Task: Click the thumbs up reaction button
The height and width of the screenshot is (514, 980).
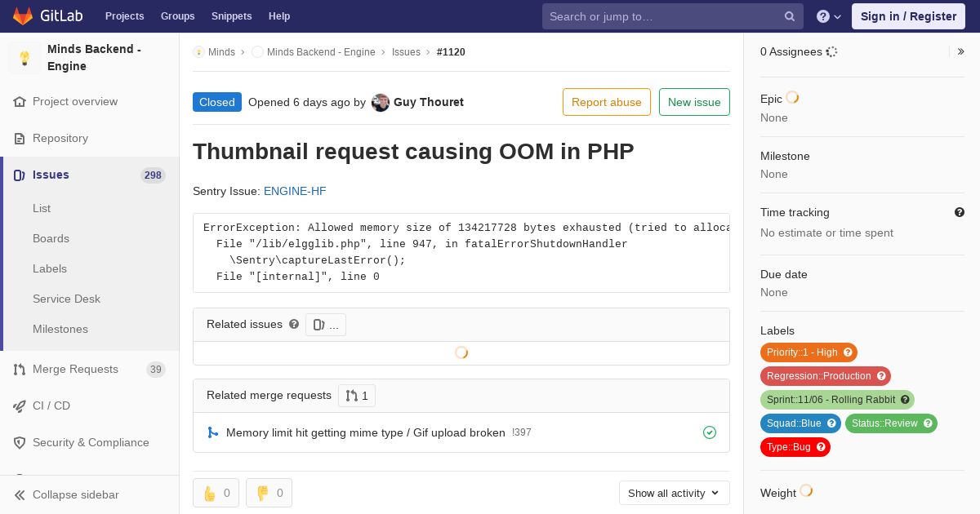Action: pyautogui.click(x=216, y=493)
